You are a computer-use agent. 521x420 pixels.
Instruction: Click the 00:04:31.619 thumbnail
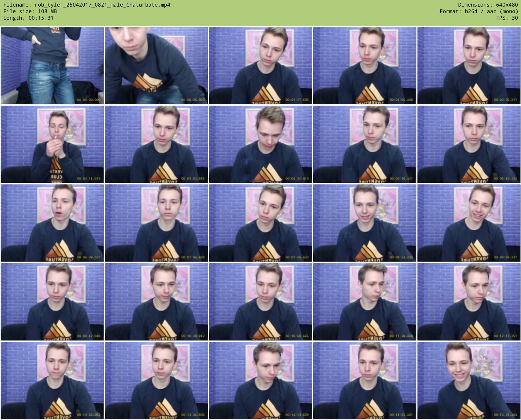point(260,144)
